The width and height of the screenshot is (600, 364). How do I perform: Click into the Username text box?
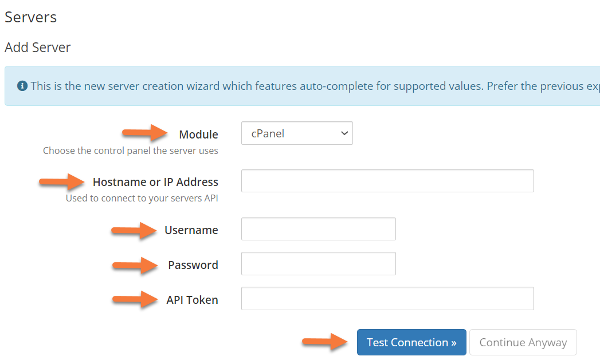coord(318,229)
